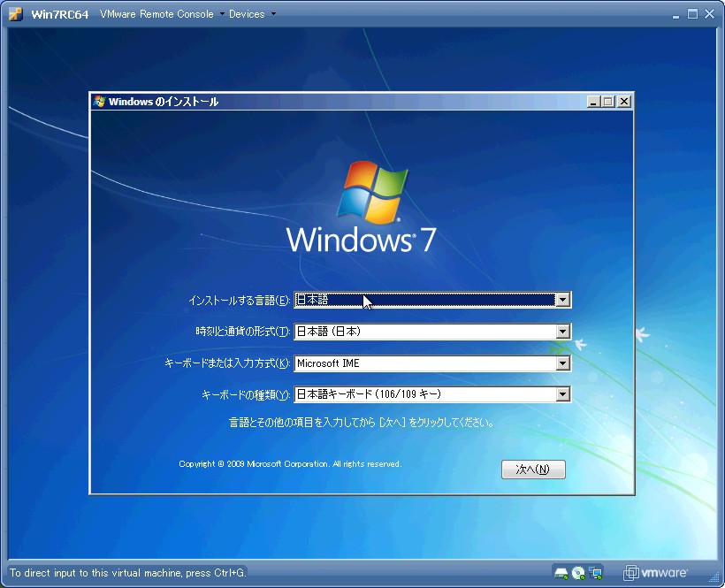Viewport: 725px width, 588px height.
Task: Click the Windows のインストール title text
Action: click(x=164, y=102)
